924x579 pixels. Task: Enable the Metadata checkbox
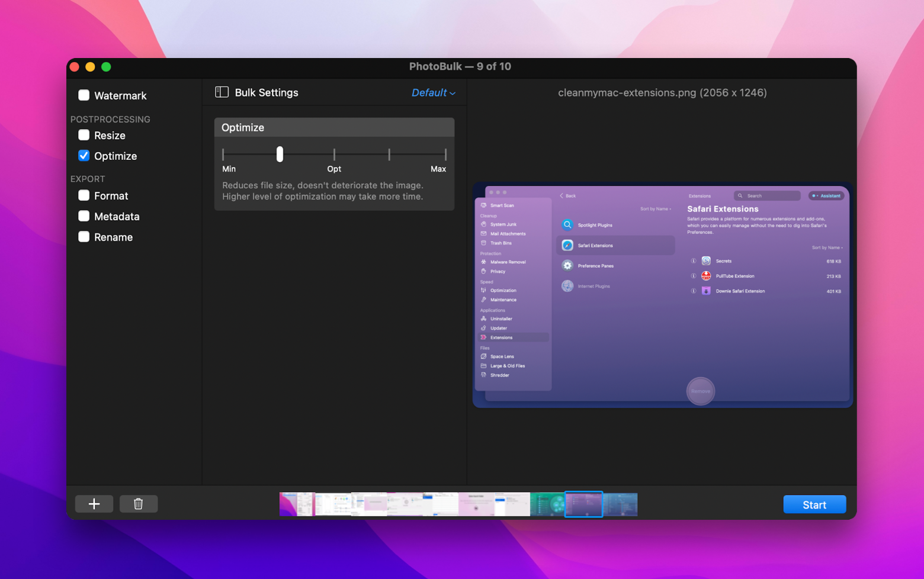coord(84,216)
